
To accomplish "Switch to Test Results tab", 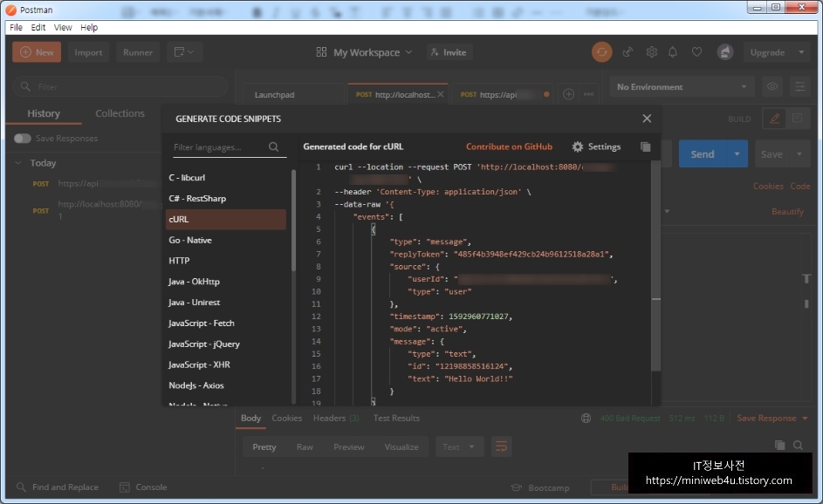I will click(x=396, y=418).
